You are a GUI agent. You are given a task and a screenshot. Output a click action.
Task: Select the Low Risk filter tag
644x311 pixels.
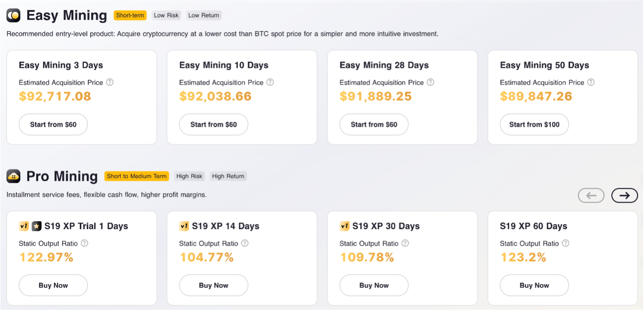pos(166,15)
